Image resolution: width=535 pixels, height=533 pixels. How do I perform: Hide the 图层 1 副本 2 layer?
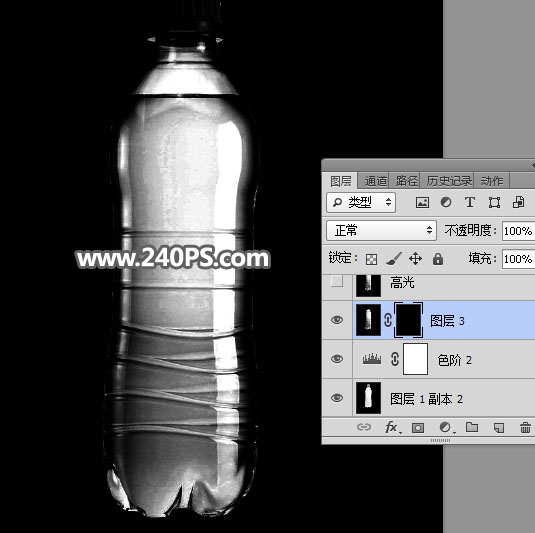tap(337, 398)
